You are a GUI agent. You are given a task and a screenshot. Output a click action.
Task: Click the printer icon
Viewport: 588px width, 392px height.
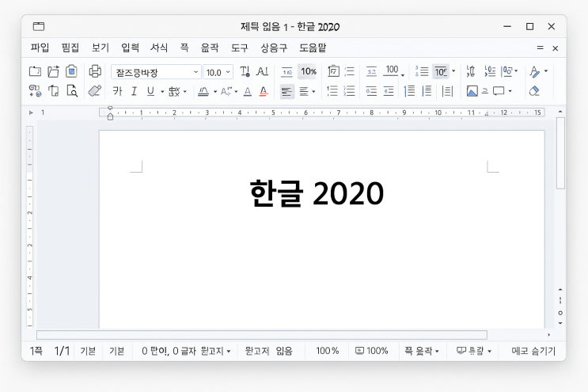[x=95, y=71]
